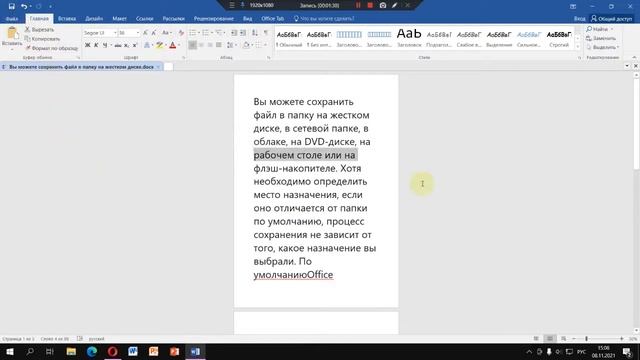The height and width of the screenshot is (360, 640).
Task: Switch to the Вставка tab
Action: coord(67,19)
